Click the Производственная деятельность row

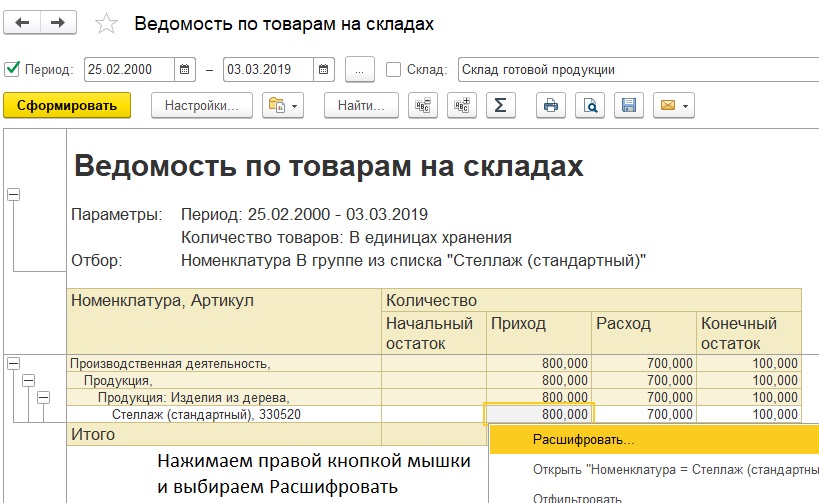click(x=224, y=364)
